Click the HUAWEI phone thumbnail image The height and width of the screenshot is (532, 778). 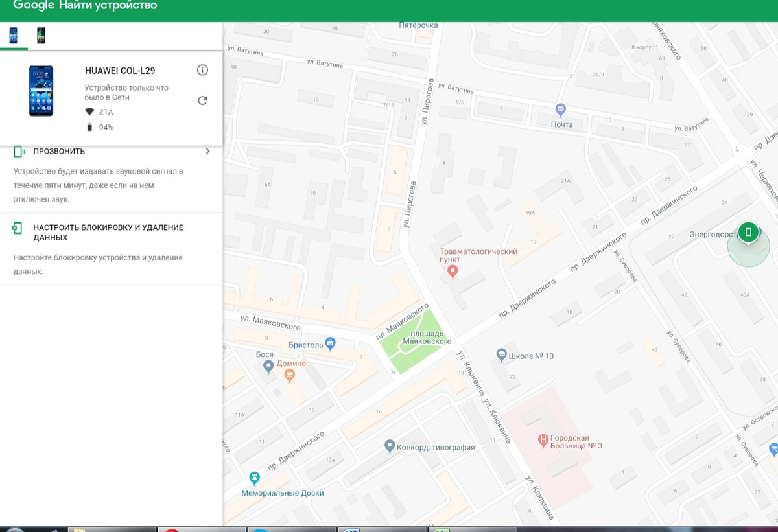click(41, 91)
